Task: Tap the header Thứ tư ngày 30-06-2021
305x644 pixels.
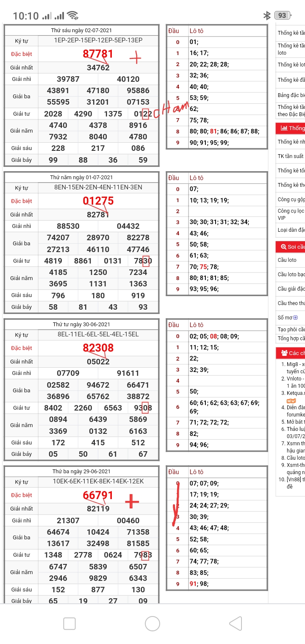Action: tap(82, 325)
